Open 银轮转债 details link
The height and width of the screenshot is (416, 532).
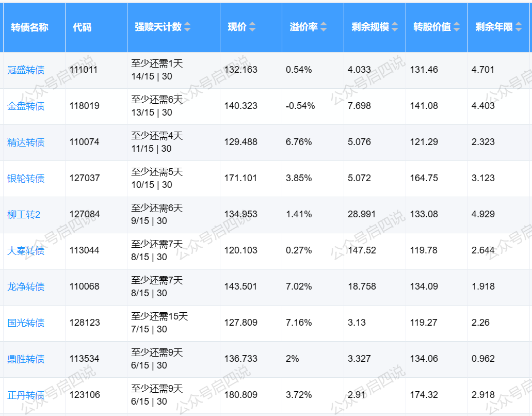coord(26,178)
